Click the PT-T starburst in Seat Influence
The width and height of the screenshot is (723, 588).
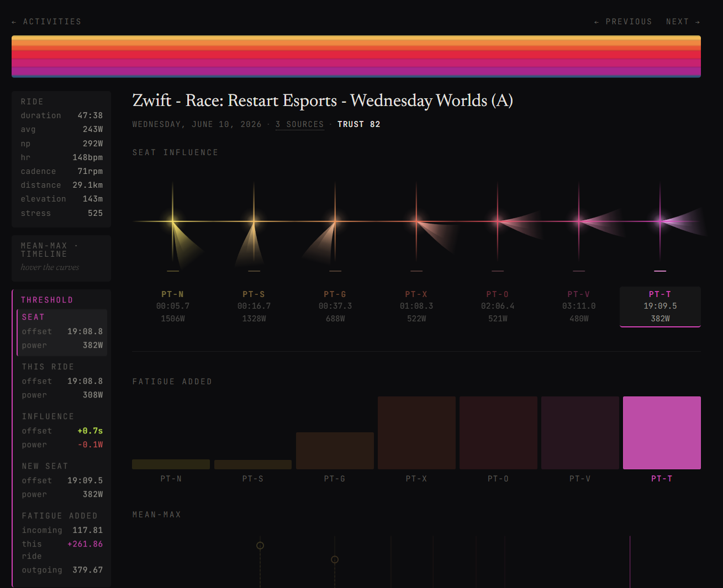tap(660, 221)
